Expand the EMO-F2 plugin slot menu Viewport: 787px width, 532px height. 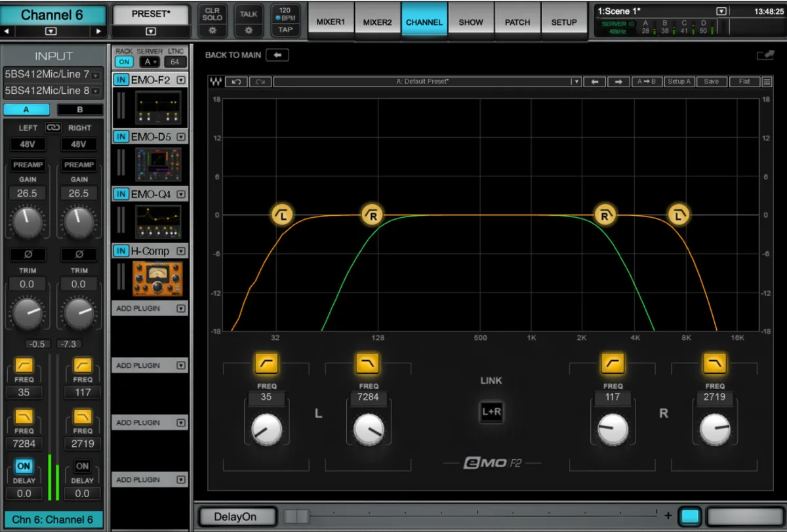(x=181, y=80)
